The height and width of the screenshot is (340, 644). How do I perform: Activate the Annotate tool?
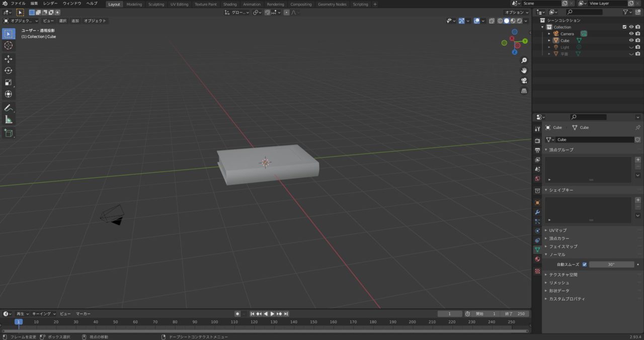point(8,108)
